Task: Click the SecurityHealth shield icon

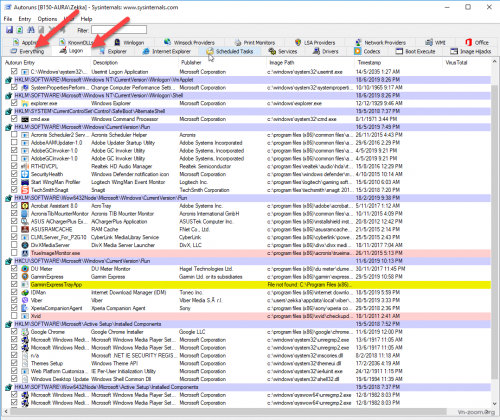Action: pyautogui.click(x=25, y=174)
